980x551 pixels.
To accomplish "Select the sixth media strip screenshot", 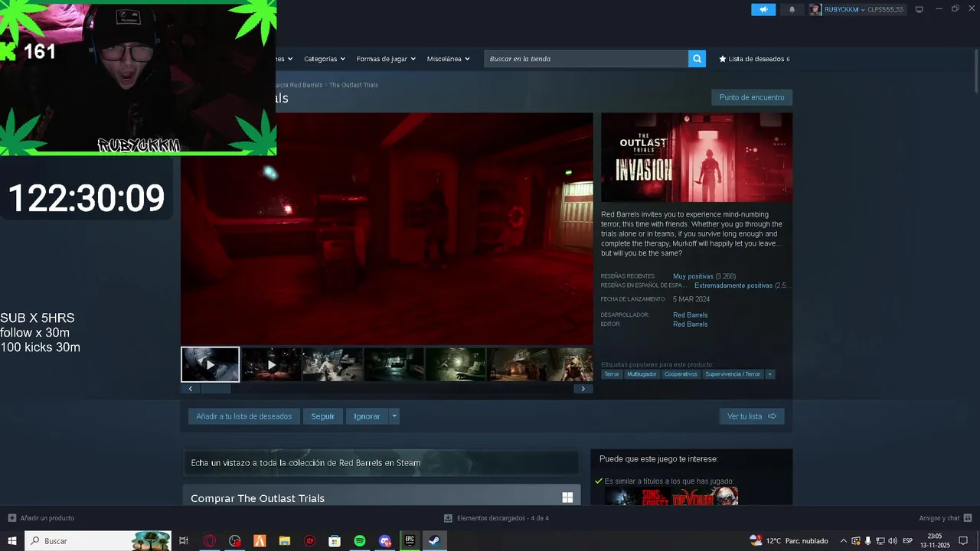I will coord(516,364).
